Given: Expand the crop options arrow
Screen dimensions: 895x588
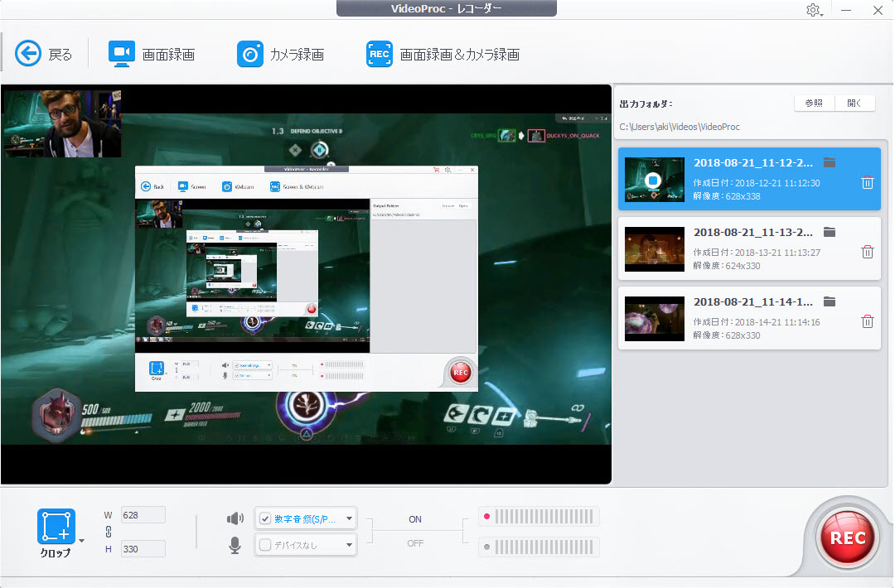Looking at the screenshot, I should tap(84, 538).
